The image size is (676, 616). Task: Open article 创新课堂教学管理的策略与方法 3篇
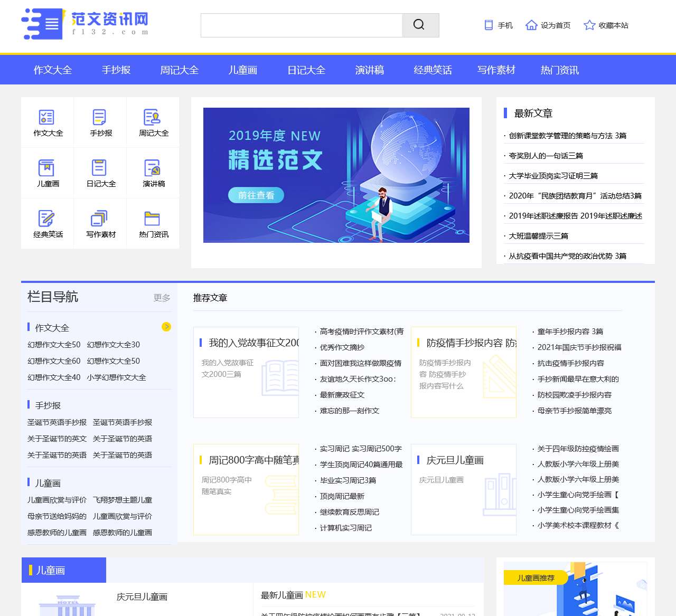tap(568, 136)
